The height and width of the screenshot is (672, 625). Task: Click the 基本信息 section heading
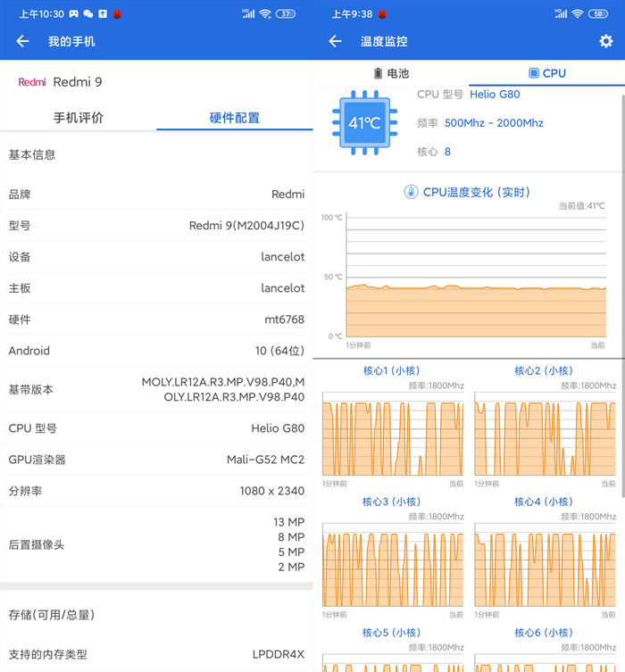pos(32,154)
